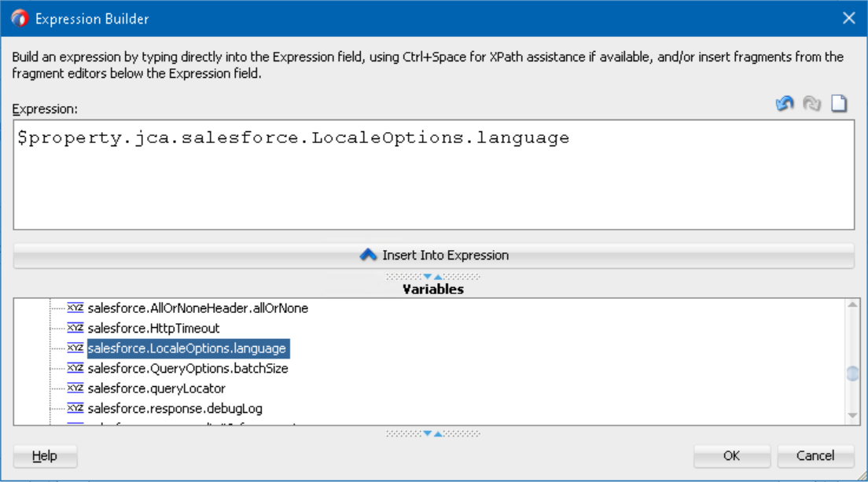This screenshot has width=868, height=482.
Task: Click the Variables list scrollbar down arrow
Action: point(852,414)
